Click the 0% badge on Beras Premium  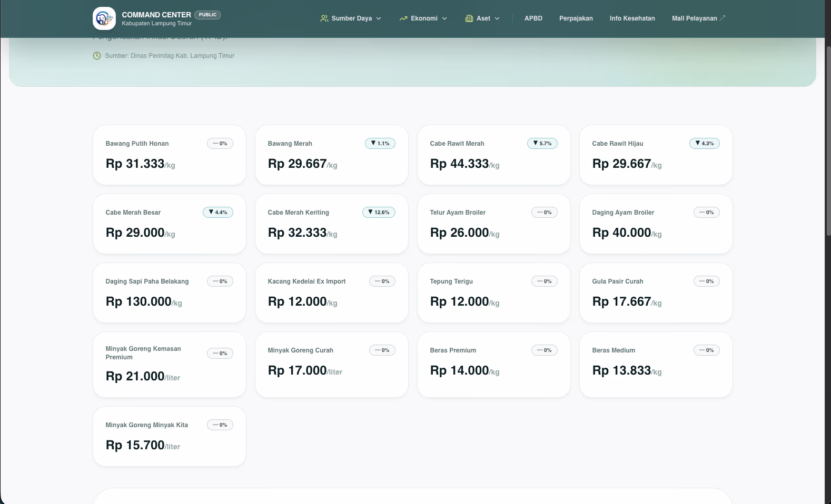pyautogui.click(x=545, y=350)
